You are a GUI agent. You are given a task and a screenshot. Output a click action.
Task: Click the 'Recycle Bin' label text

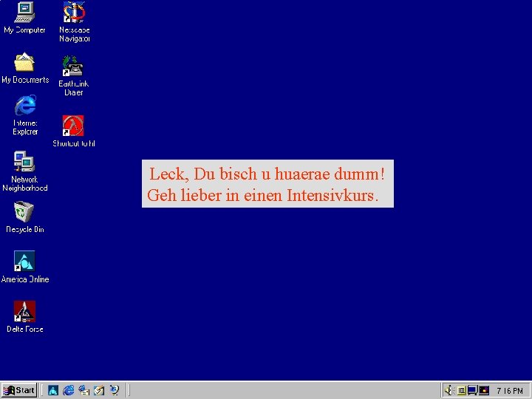coord(25,229)
